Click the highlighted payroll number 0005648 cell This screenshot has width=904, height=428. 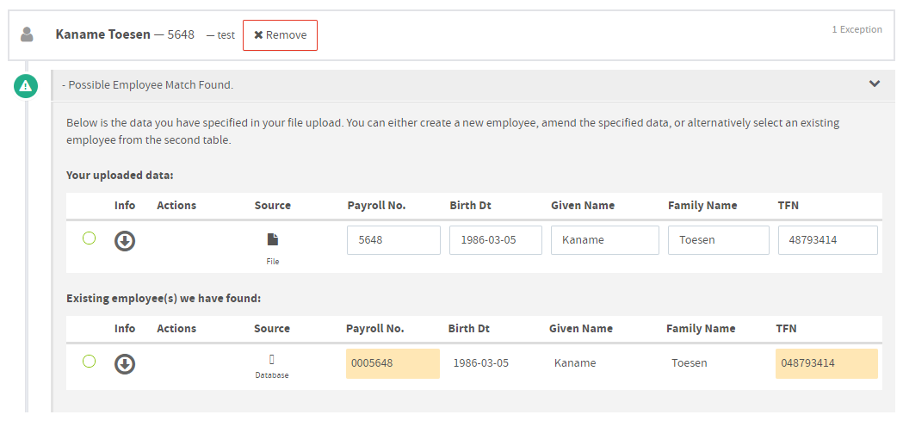(393, 363)
